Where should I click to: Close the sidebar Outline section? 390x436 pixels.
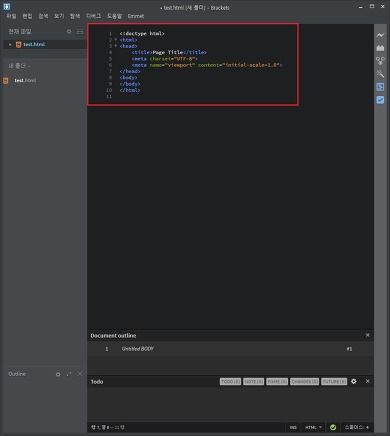pos(80,374)
